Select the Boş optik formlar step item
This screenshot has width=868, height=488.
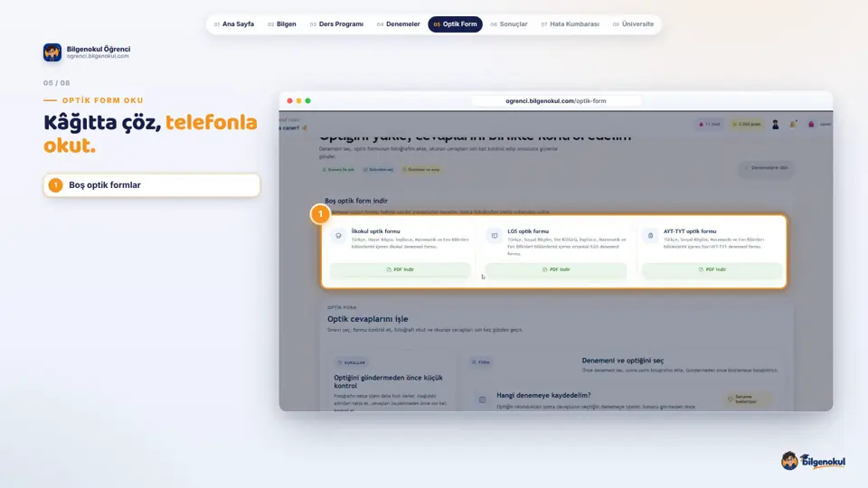tap(152, 185)
